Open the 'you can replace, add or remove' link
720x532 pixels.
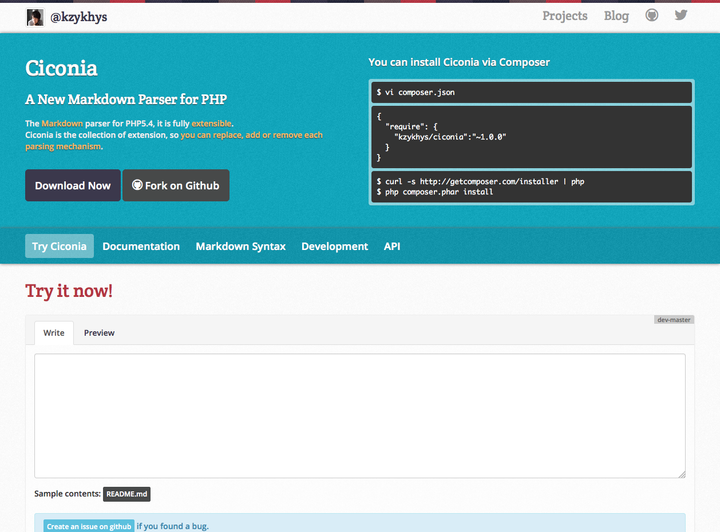pyautogui.click(x=174, y=140)
